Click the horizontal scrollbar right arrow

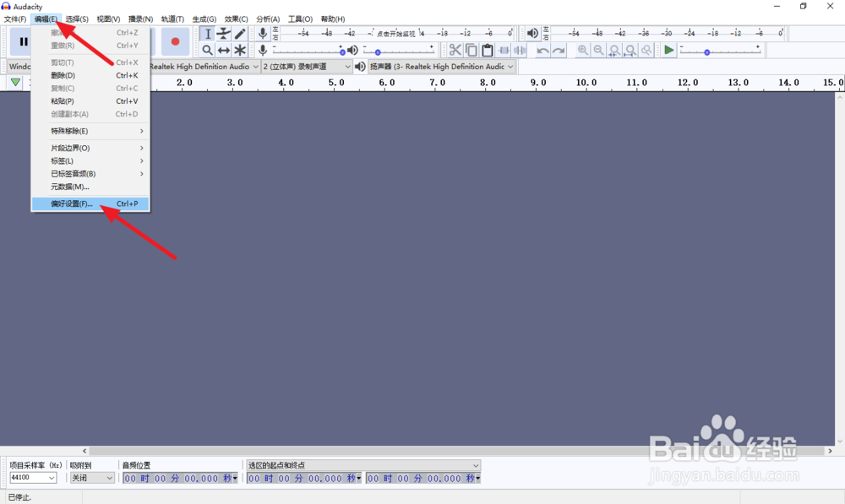pos(830,451)
